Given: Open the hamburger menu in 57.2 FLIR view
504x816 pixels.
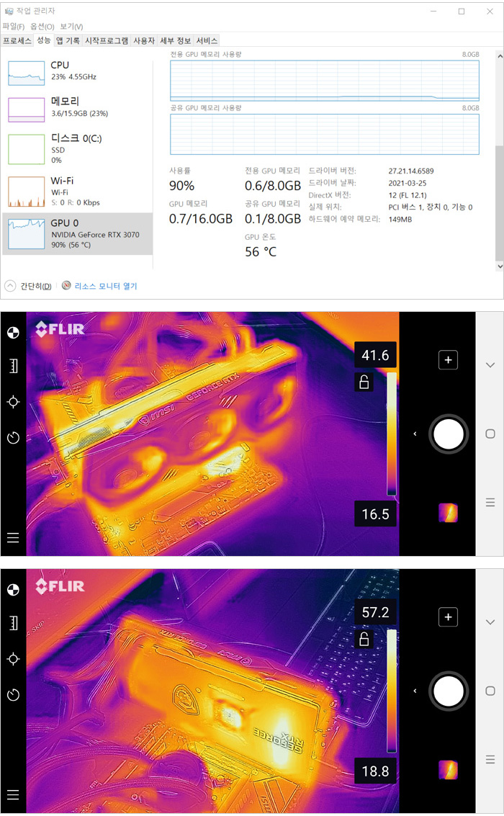Looking at the screenshot, I should pyautogui.click(x=13, y=794).
